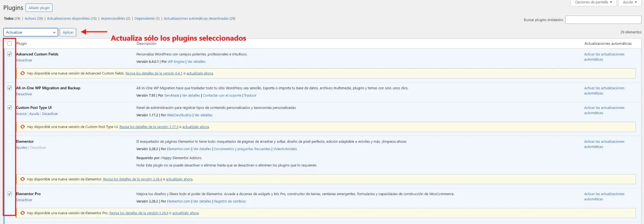Deactivate Advanced Custom Fields plugin
The height and width of the screenshot is (224, 644).
pos(24,60)
